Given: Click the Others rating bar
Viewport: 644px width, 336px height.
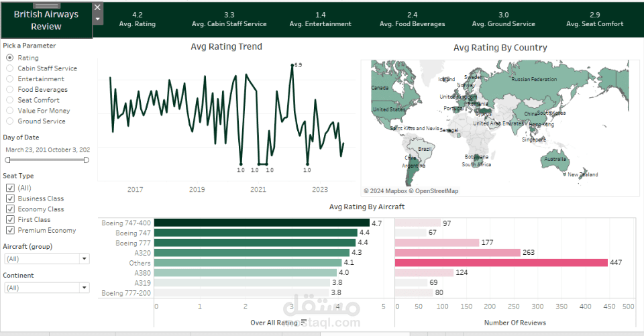Looking at the screenshot, I should 248,262.
